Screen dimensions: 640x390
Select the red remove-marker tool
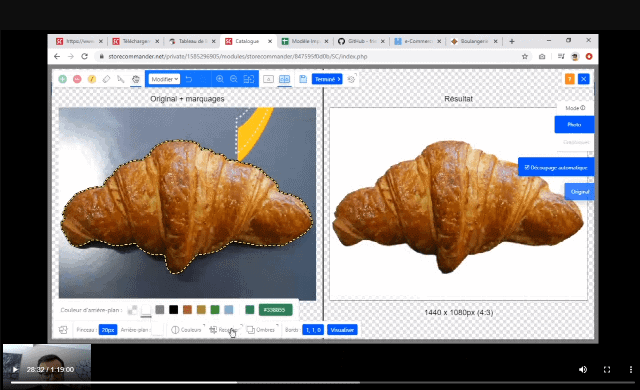click(x=77, y=79)
